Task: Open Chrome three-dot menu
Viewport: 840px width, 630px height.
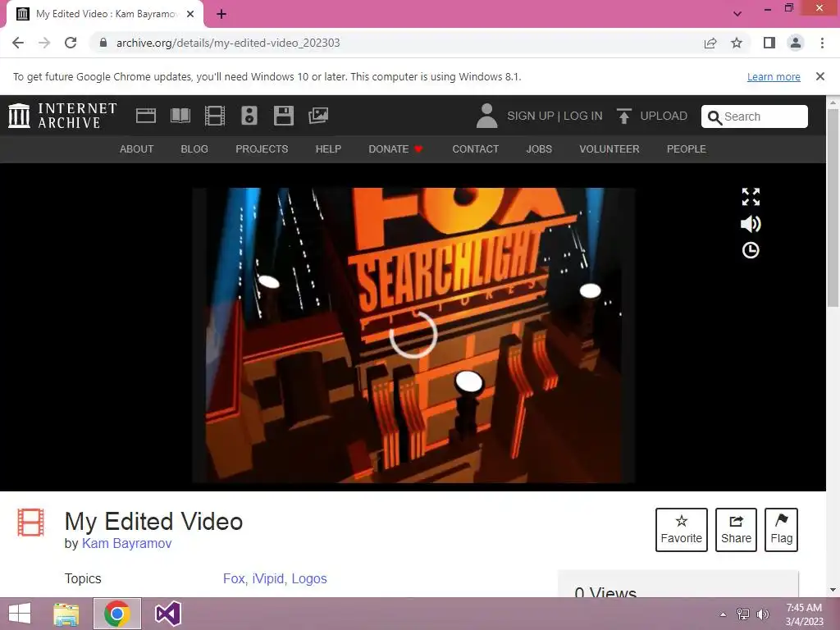Action: coord(822,43)
